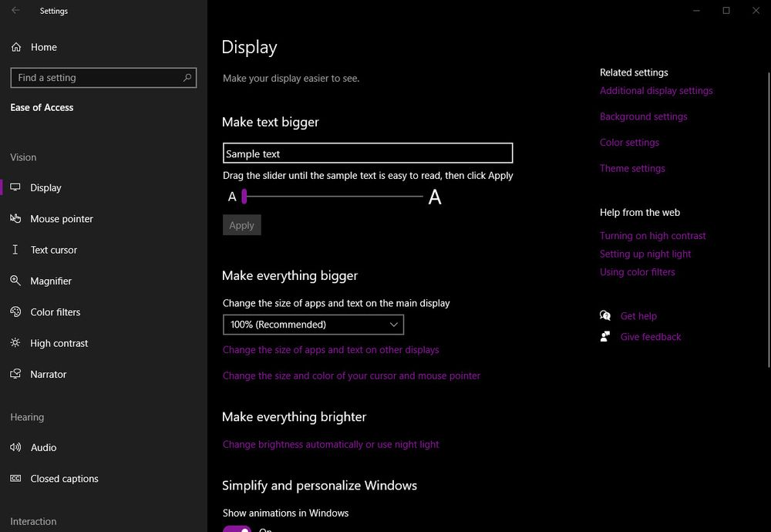The width and height of the screenshot is (771, 532).
Task: Select the Magnifier icon
Action: pos(15,281)
